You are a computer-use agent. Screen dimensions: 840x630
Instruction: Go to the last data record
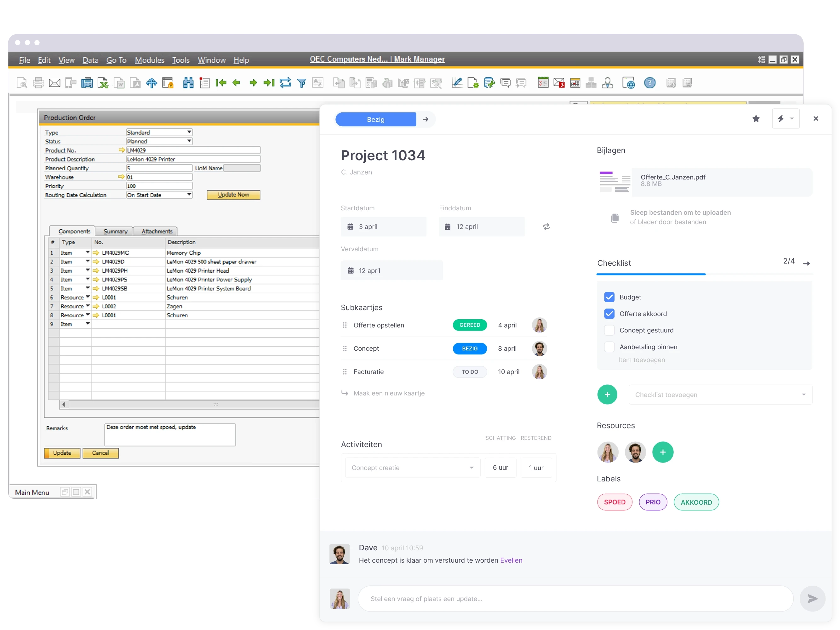(x=269, y=83)
